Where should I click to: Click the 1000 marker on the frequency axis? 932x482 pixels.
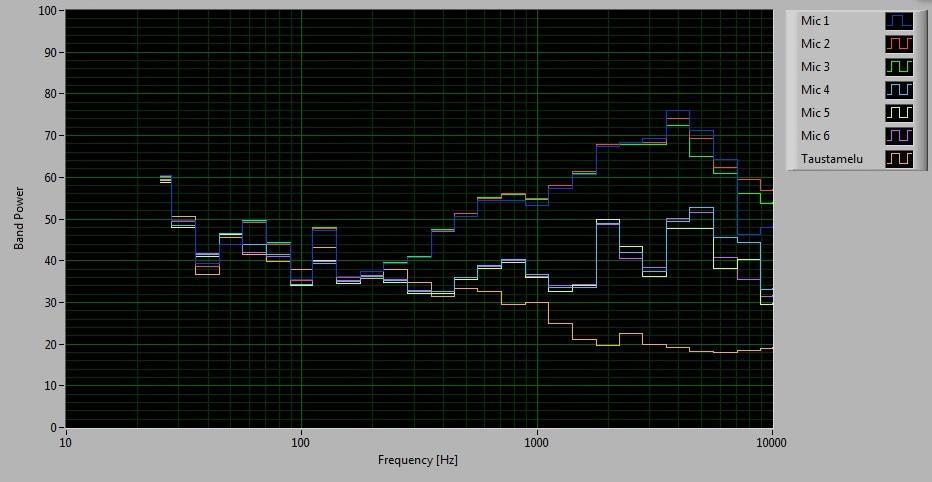click(537, 442)
